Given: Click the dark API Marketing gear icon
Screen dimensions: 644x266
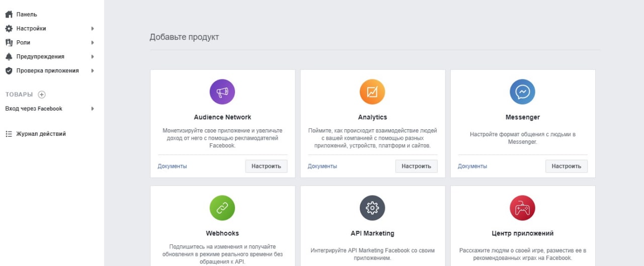Looking at the screenshot, I should click(x=372, y=208).
